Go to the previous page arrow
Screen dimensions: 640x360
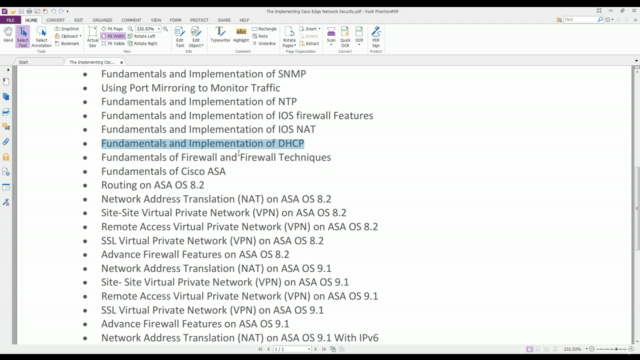pyautogui.click(x=268, y=349)
